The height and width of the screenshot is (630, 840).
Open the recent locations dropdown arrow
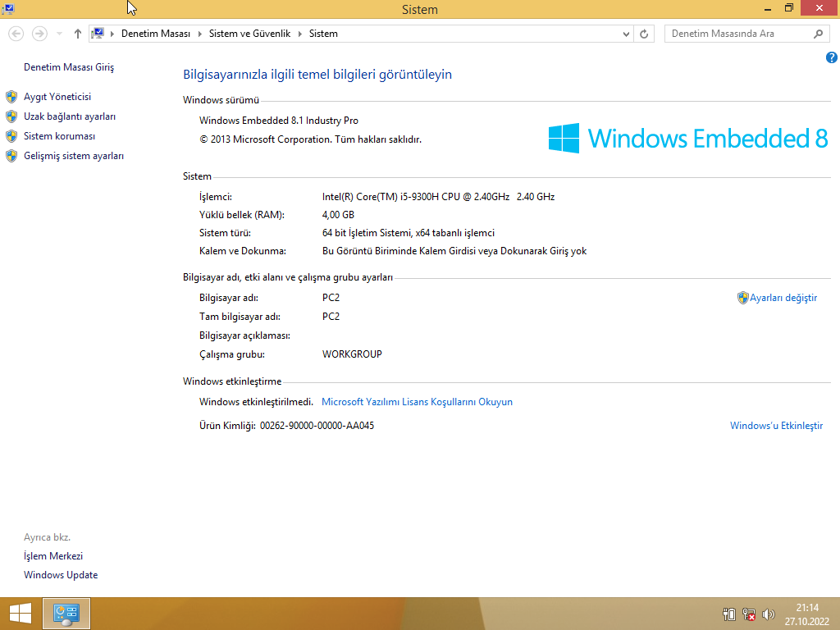59,34
